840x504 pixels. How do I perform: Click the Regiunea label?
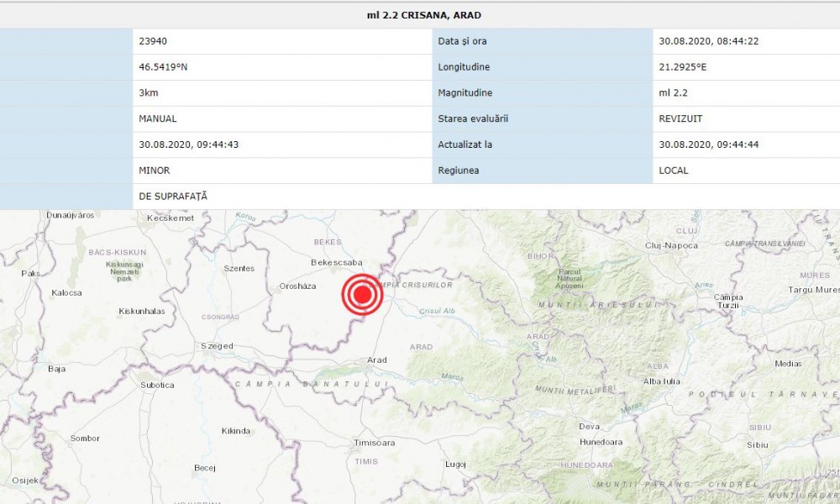(x=458, y=171)
